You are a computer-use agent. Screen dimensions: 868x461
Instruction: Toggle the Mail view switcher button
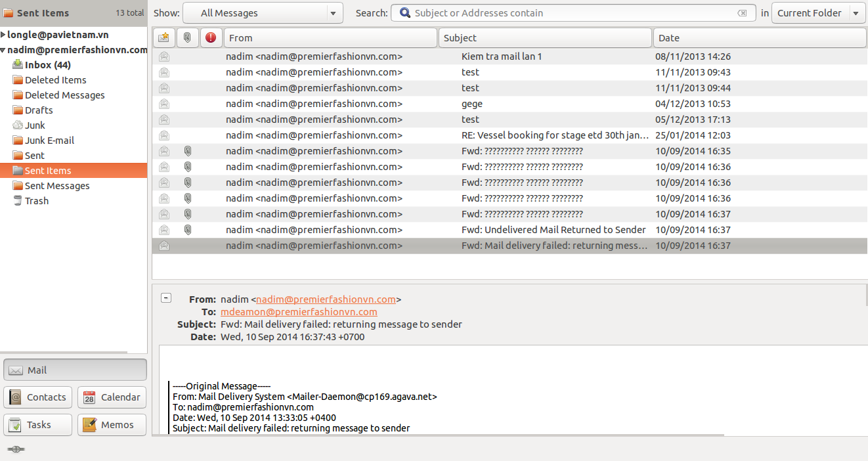click(x=75, y=370)
